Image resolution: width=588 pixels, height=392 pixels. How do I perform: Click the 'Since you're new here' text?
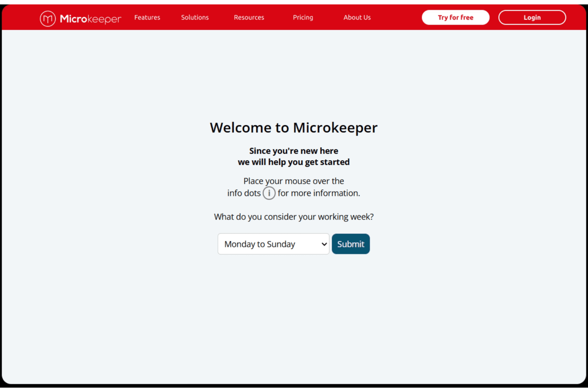(294, 151)
